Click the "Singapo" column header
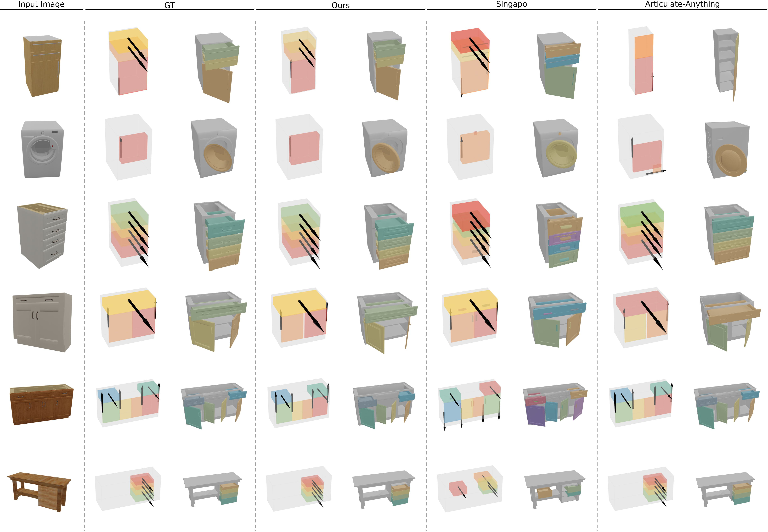This screenshot has height=532, width=768. tap(512, 4)
